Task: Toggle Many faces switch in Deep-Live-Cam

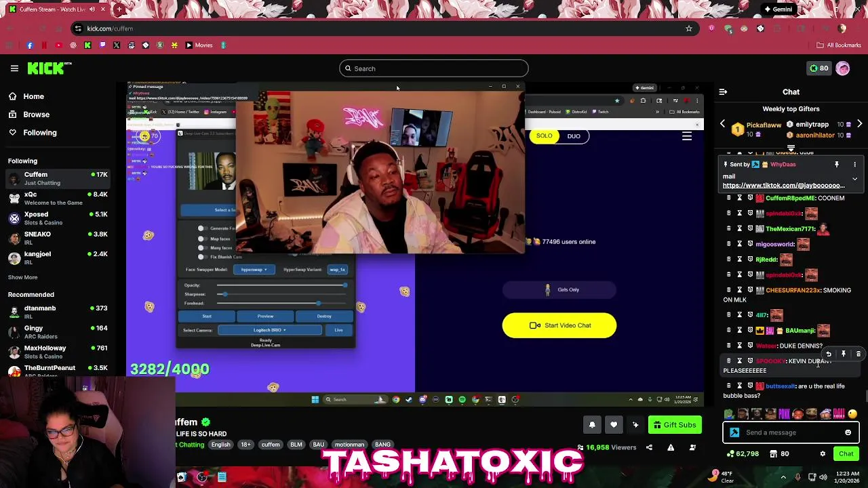Action: point(201,248)
